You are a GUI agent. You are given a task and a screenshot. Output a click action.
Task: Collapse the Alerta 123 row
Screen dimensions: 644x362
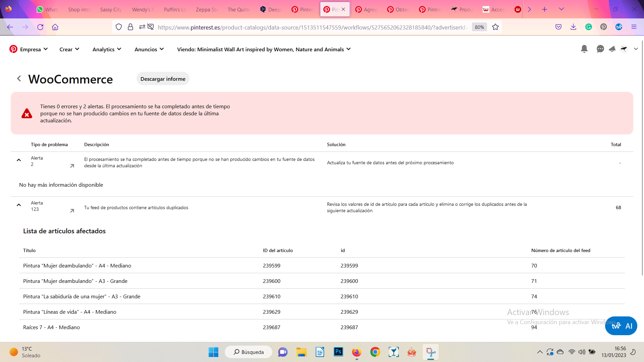point(19,205)
